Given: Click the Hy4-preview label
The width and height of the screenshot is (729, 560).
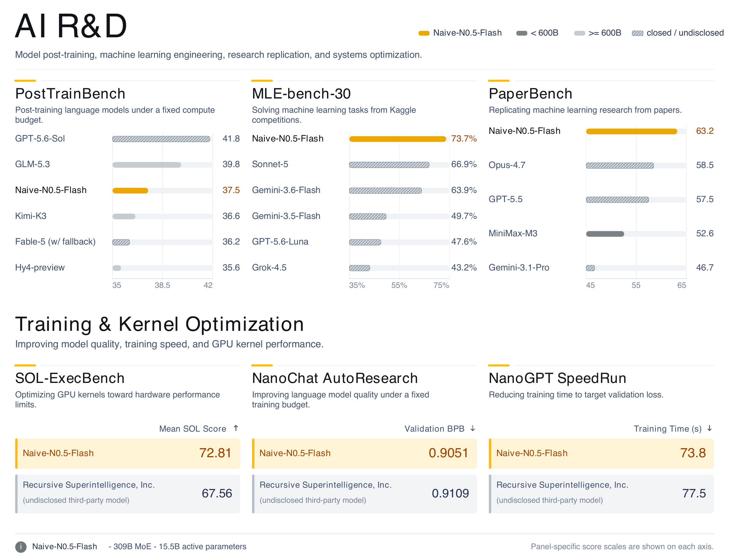Looking at the screenshot, I should coord(40,268).
